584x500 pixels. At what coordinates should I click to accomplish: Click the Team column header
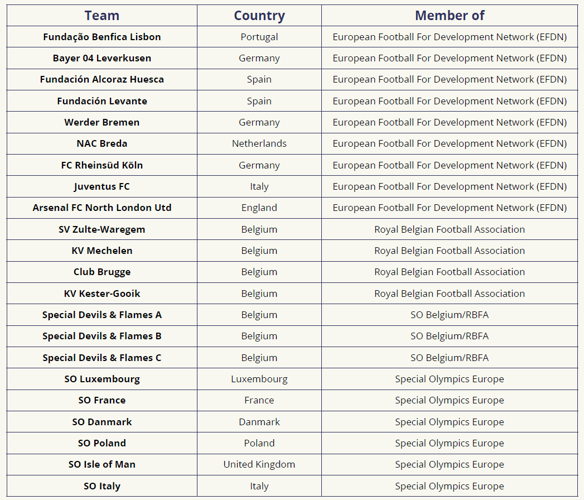point(102,16)
